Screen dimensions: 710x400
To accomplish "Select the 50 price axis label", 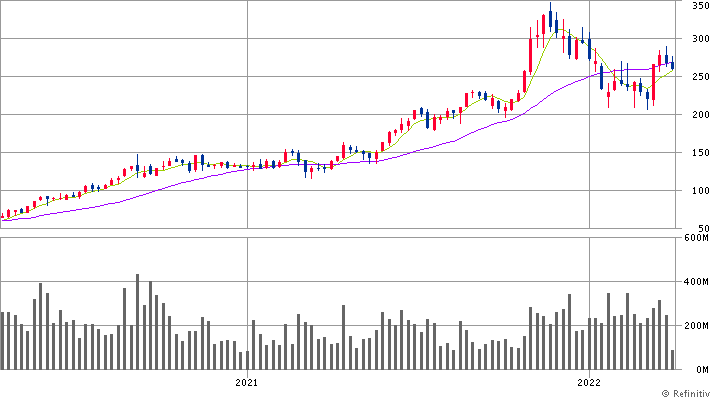I will [x=703, y=228].
